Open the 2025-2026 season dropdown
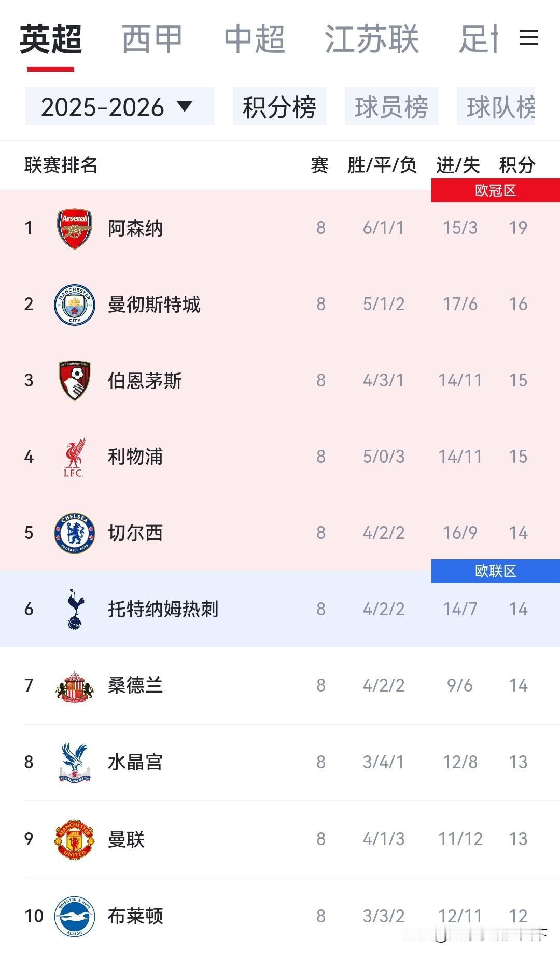The width and height of the screenshot is (560, 954). 119,107
